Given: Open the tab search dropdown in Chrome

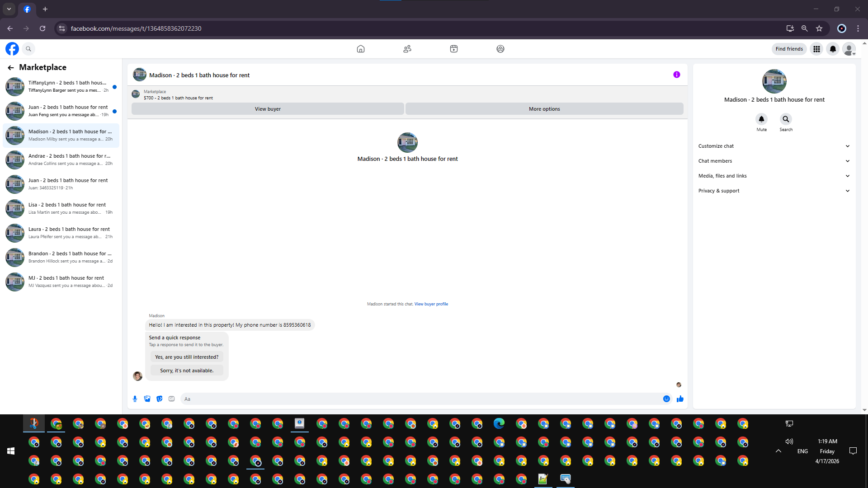Looking at the screenshot, I should tap(9, 9).
